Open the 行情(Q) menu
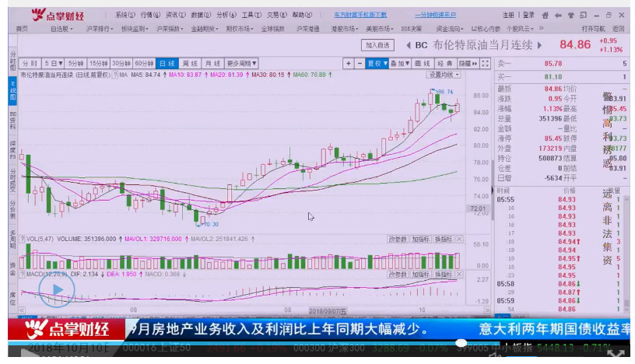The height and width of the screenshot is (364, 635). tap(150, 15)
